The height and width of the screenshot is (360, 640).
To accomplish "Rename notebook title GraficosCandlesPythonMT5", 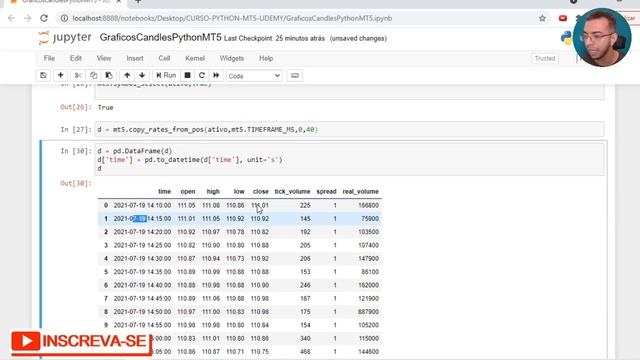I will click(x=160, y=38).
